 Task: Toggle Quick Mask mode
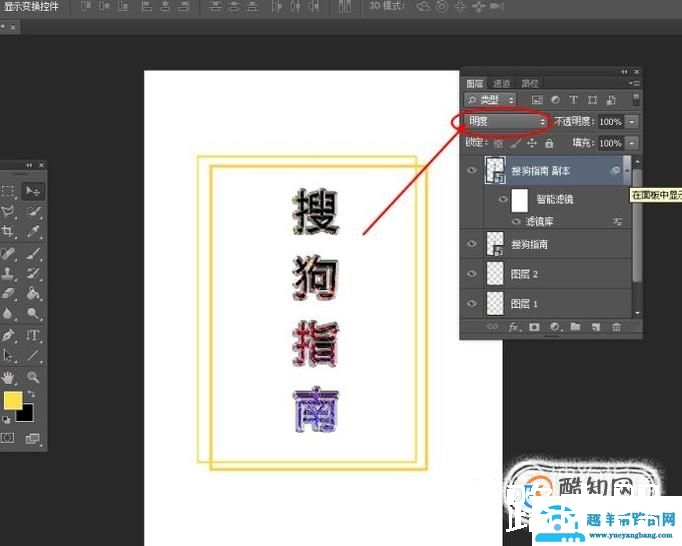[7, 438]
